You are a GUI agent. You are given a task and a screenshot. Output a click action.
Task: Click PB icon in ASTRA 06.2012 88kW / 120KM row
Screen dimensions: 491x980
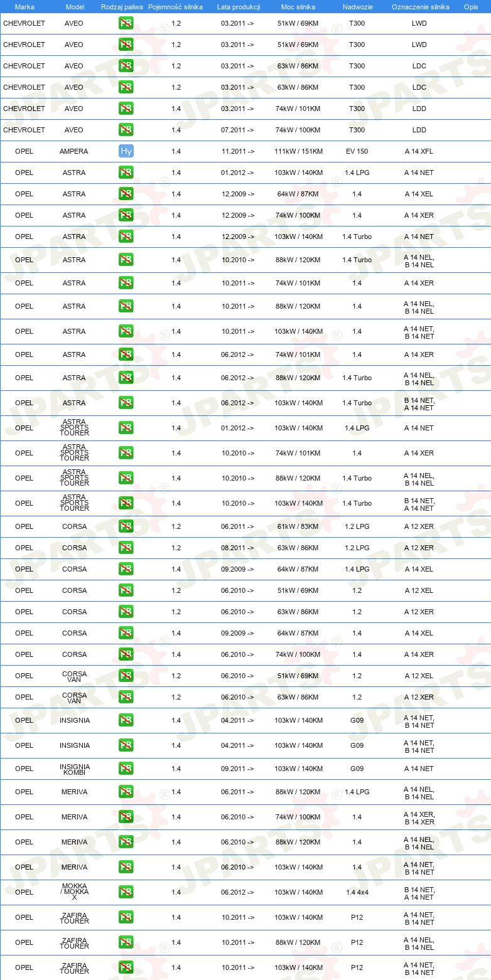pos(126,378)
